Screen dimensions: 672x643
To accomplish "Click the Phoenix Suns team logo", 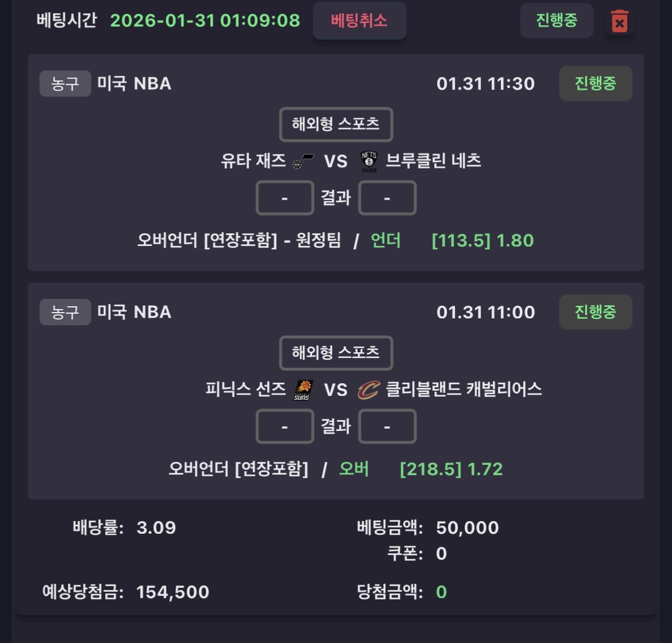I will point(302,390).
